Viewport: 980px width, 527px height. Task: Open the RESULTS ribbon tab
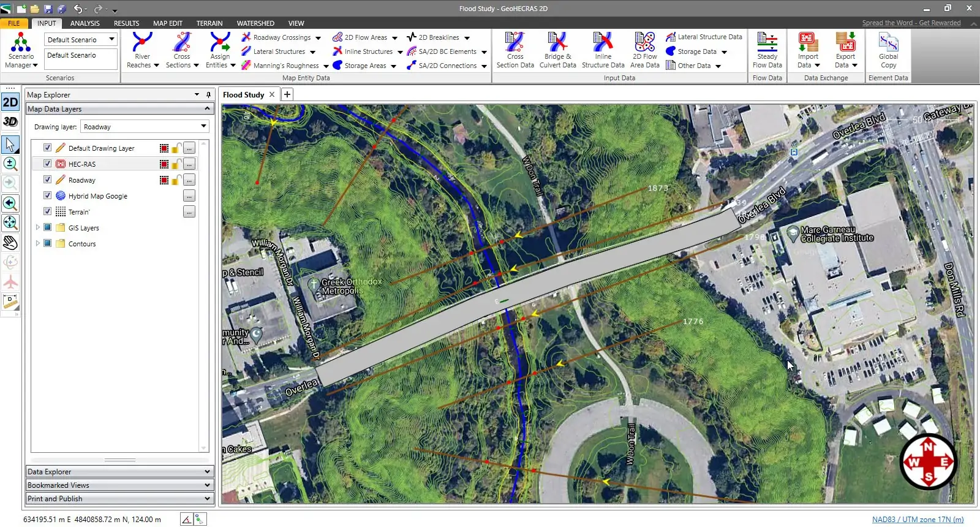click(x=126, y=23)
